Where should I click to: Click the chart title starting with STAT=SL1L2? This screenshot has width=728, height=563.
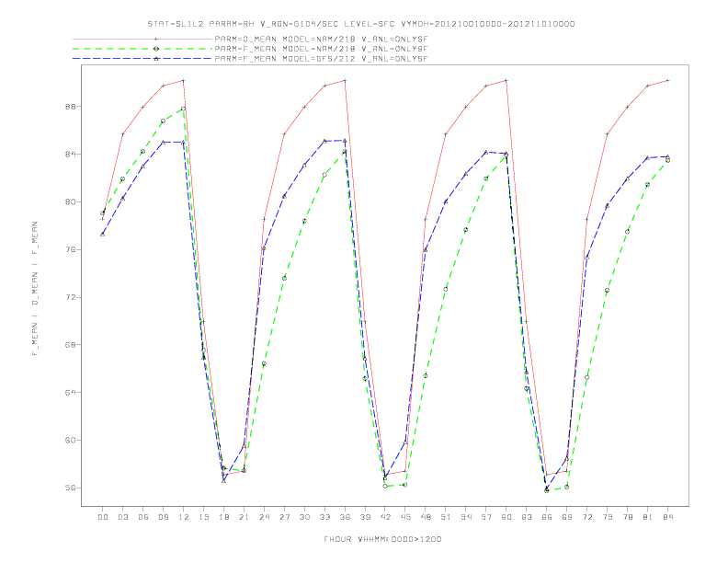[360, 24]
